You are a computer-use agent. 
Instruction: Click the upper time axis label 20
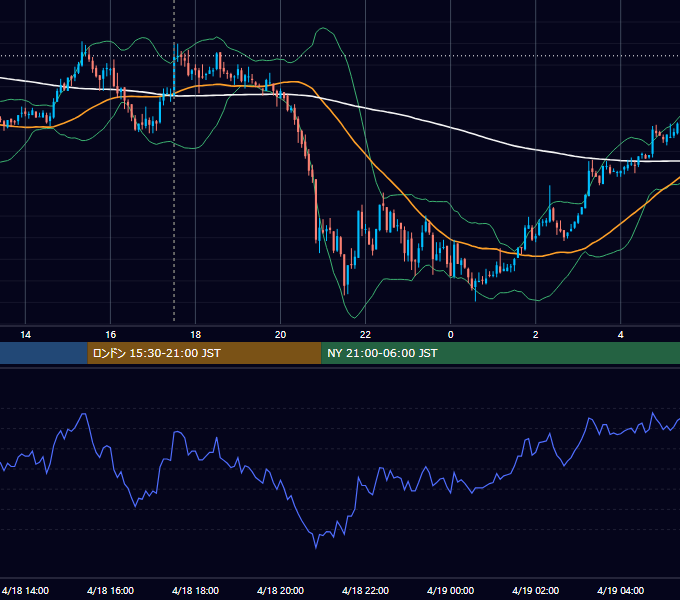point(281,334)
